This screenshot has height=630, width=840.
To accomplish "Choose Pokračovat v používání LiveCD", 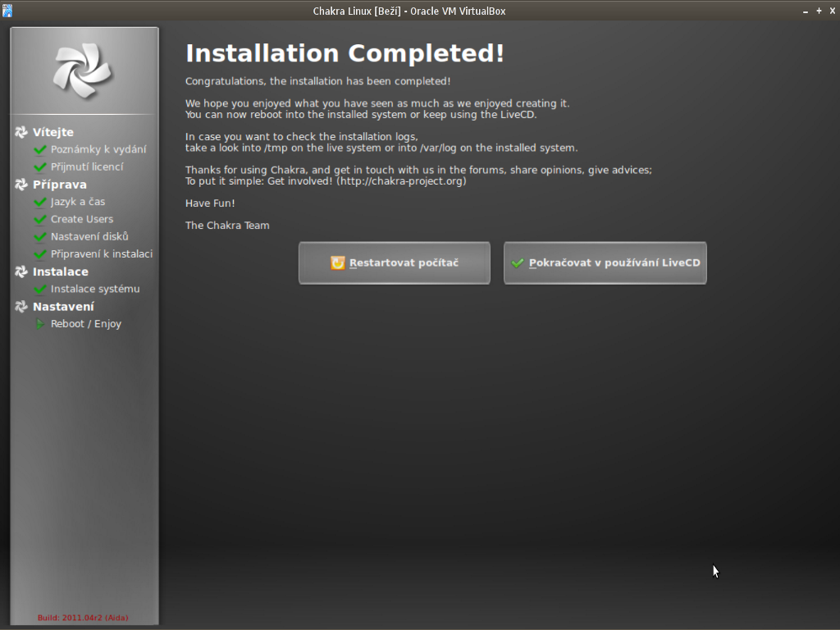I will point(605,263).
